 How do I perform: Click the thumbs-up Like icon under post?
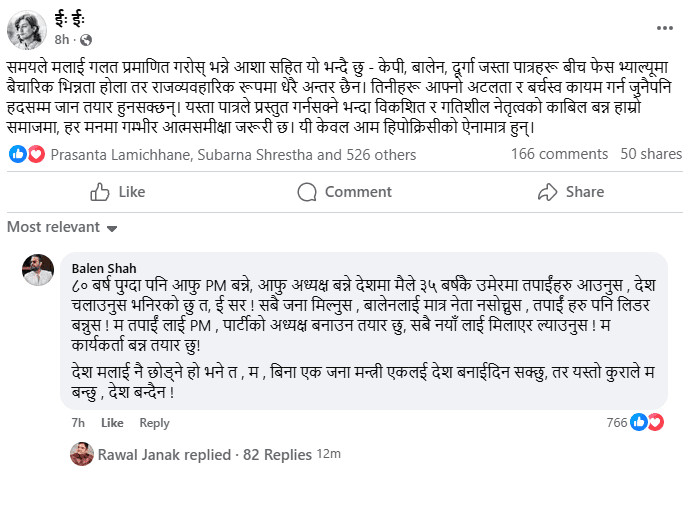(100, 192)
